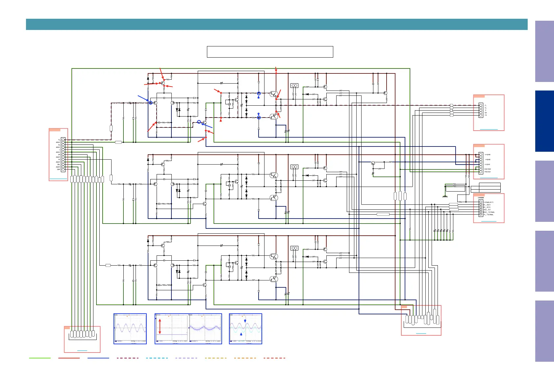Select the dark blue active side tab
Screen dimensions: 554x392
coord(544,121)
